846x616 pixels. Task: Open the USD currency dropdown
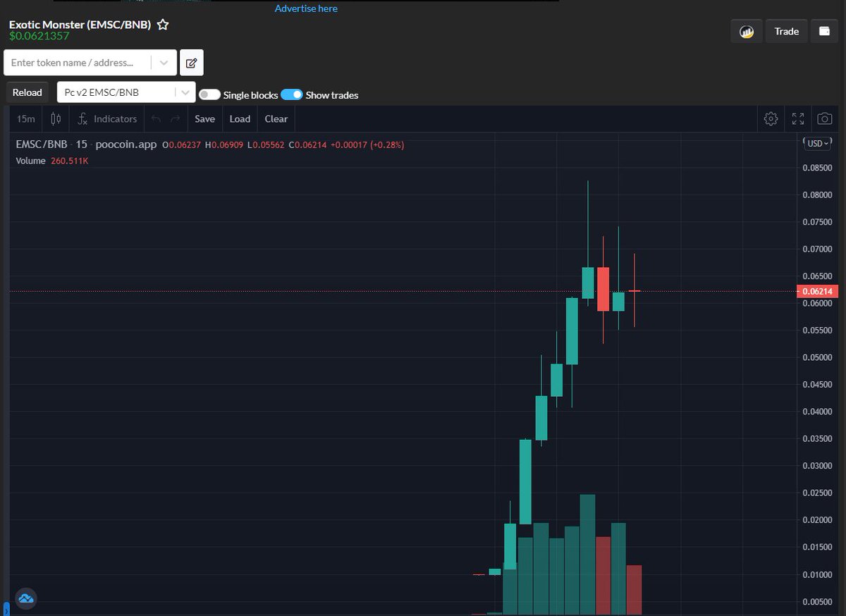[x=818, y=143]
